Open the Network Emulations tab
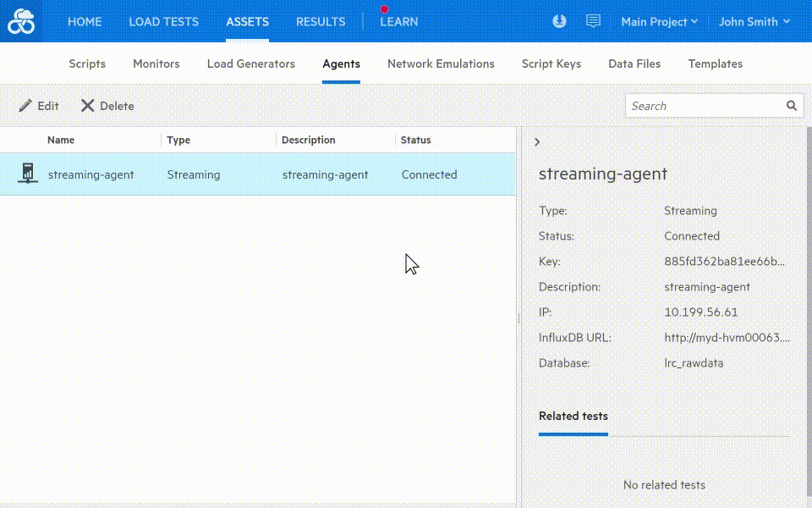 (441, 63)
